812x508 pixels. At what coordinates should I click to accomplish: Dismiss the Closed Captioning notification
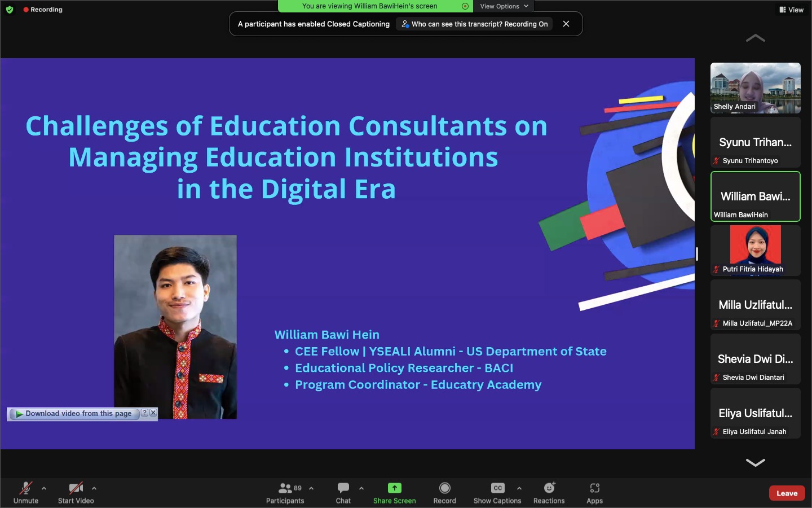(566, 24)
